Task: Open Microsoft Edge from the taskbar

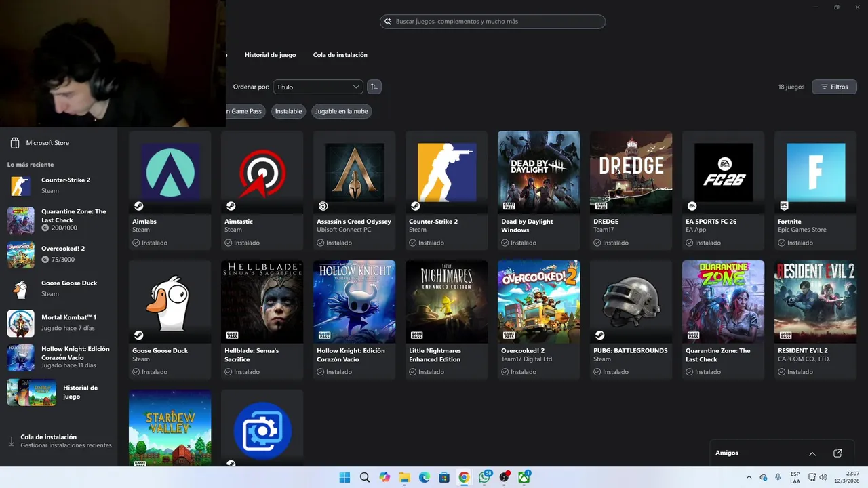Action: (x=424, y=477)
